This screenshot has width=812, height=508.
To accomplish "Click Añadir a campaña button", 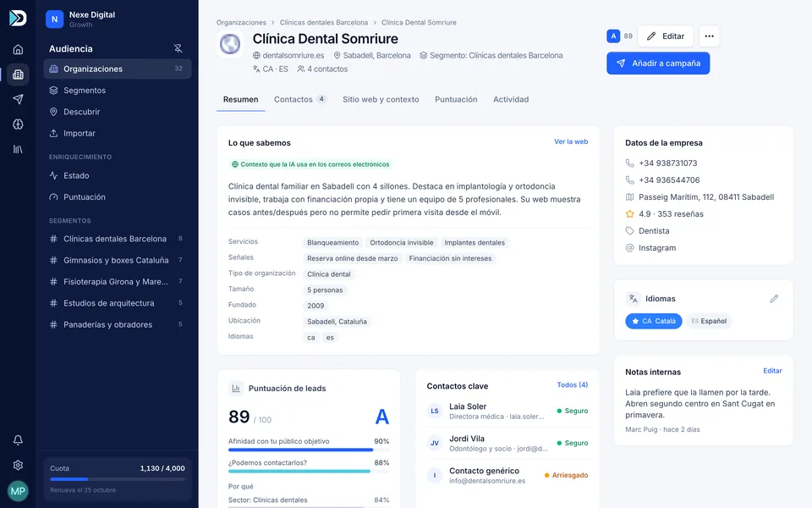I will tap(658, 63).
